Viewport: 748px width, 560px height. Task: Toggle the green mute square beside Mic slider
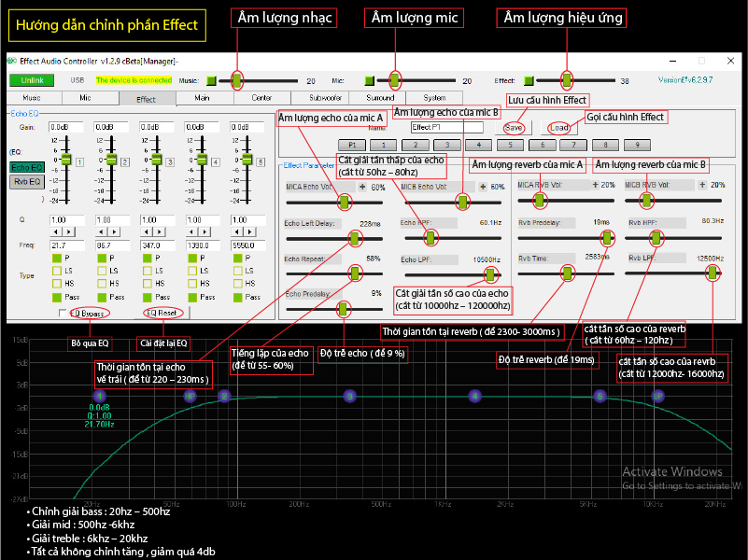(369, 81)
